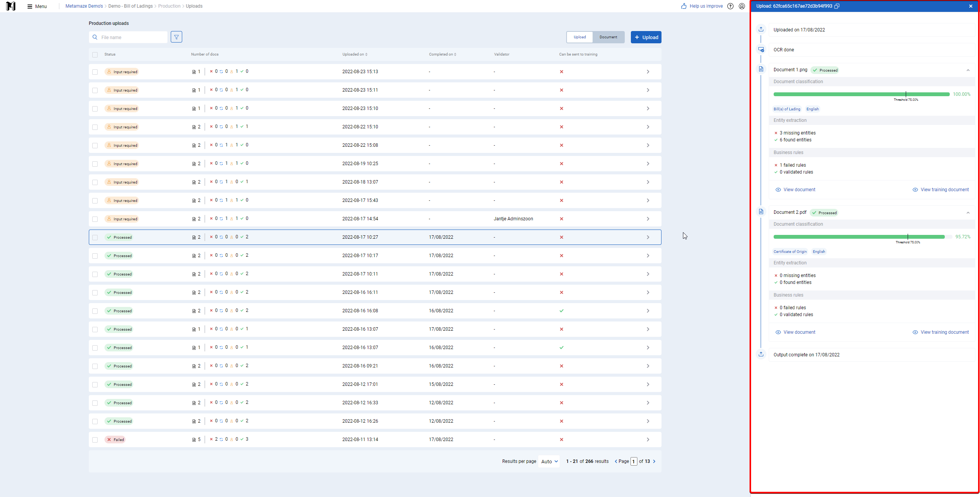Go to Metamaze Demo's breadcrumb
The width and height of the screenshot is (980, 497).
point(84,6)
